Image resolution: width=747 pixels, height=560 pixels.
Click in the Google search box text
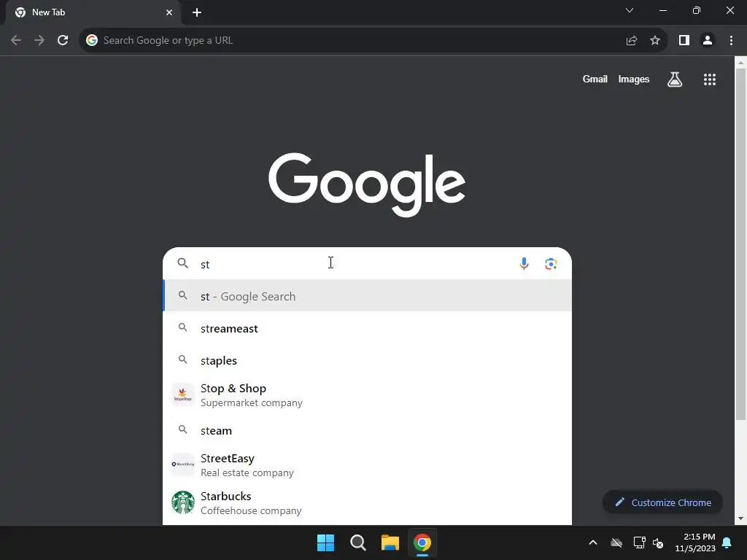click(x=352, y=263)
